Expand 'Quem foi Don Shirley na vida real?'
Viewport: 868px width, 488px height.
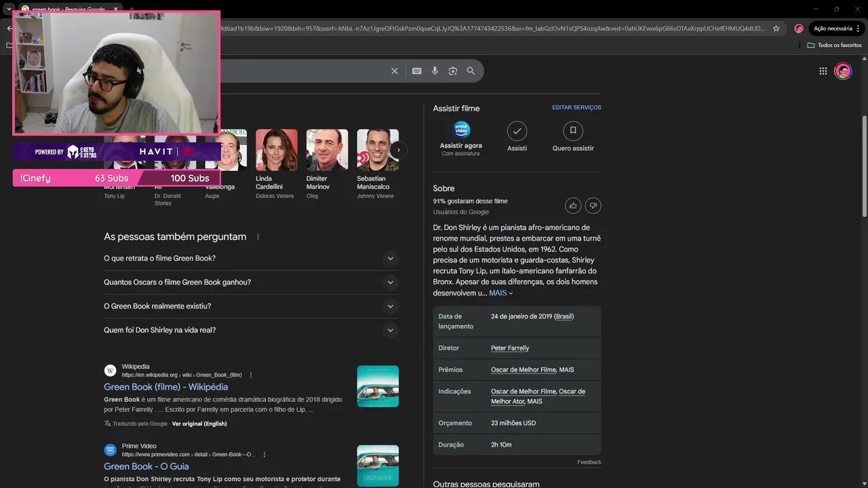click(251, 330)
